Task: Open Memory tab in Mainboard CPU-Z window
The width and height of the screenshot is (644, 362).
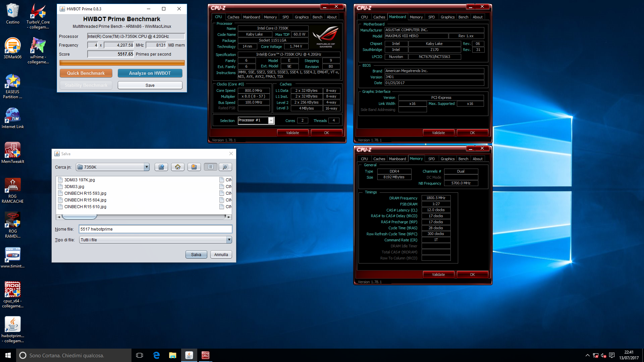Action: 416,17
